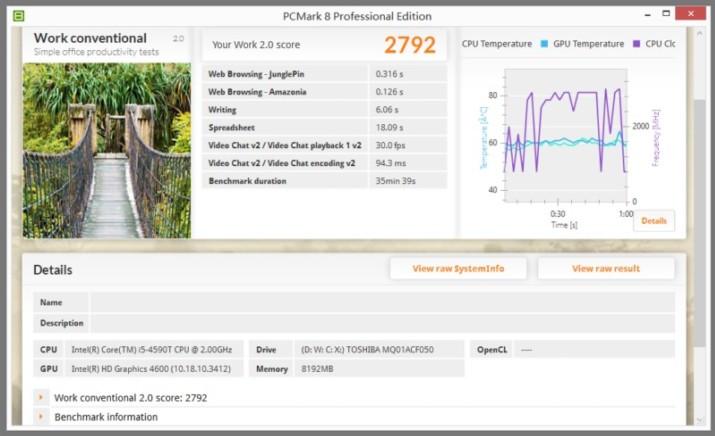Screen dimensions: 715x436
Task: Click the CPU Temperature legend label
Action: [497, 44]
